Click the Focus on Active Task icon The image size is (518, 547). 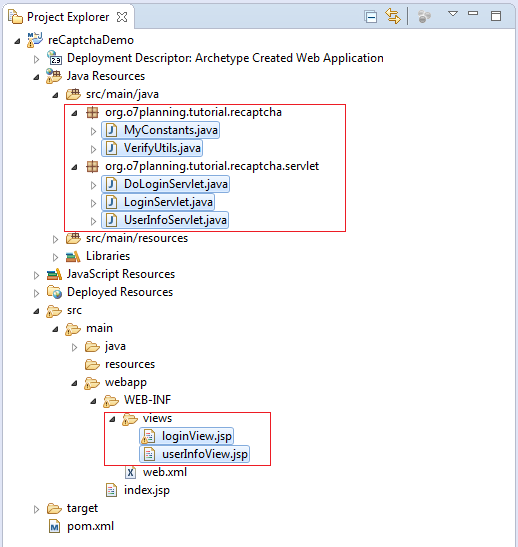(424, 16)
